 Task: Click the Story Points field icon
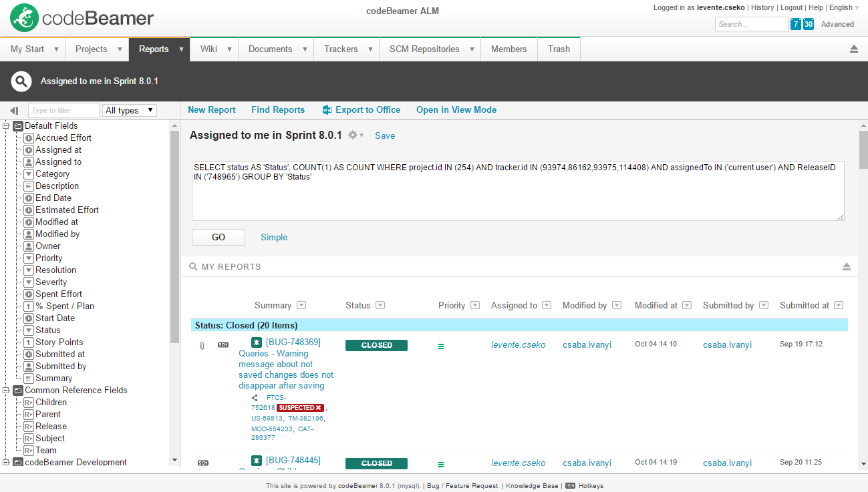click(29, 342)
